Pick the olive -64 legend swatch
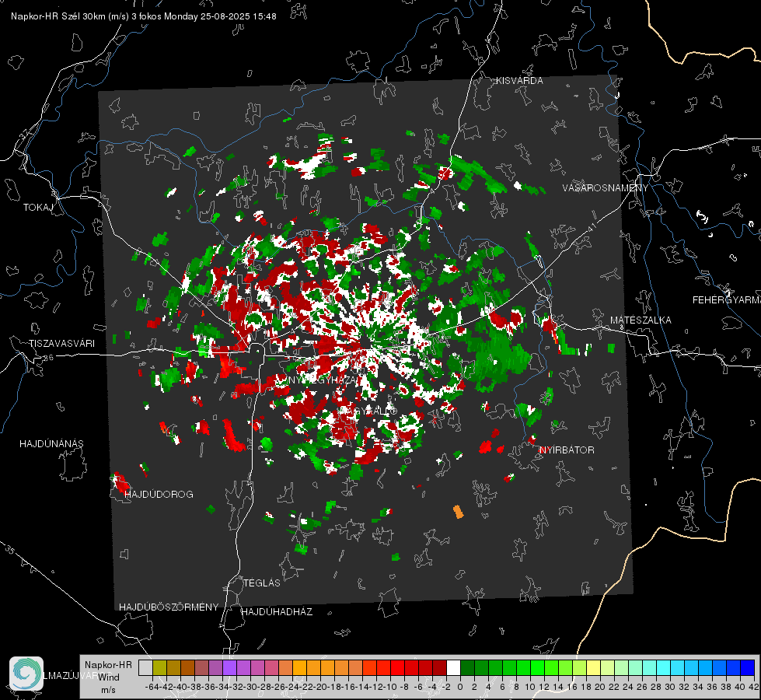 coord(159,668)
